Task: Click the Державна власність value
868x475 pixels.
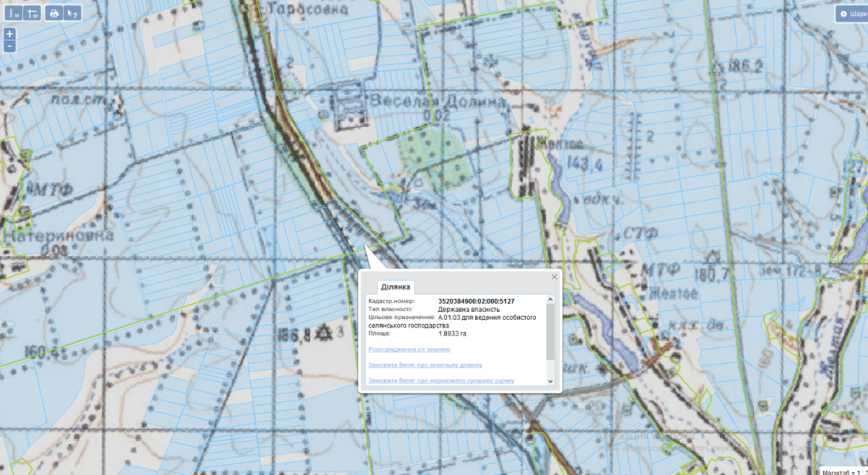Action: [469, 309]
